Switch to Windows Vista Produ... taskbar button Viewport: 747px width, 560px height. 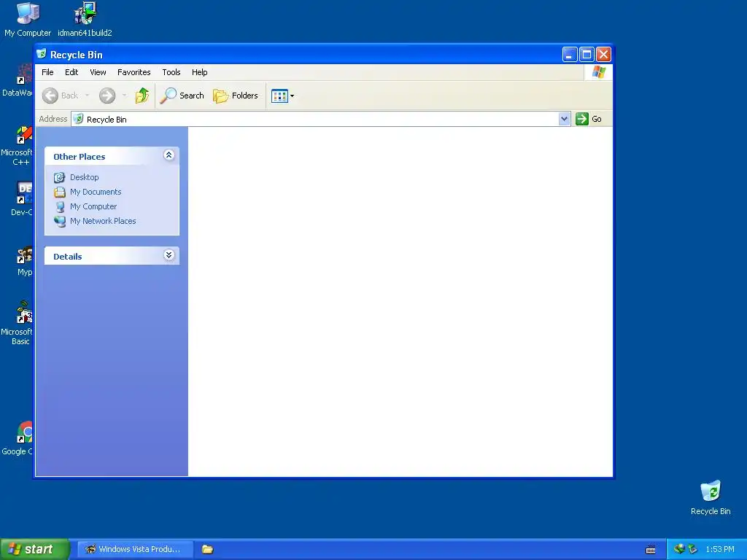point(135,549)
